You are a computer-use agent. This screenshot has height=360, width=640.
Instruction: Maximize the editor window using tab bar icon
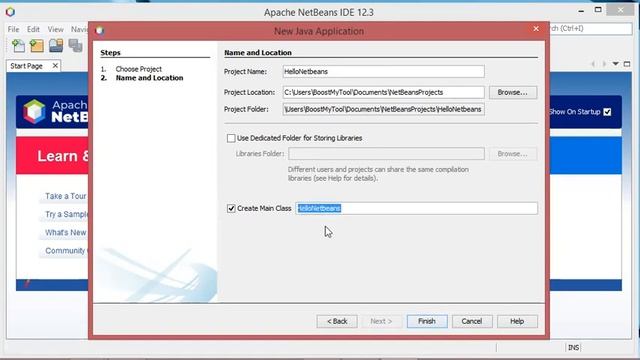(x=627, y=64)
